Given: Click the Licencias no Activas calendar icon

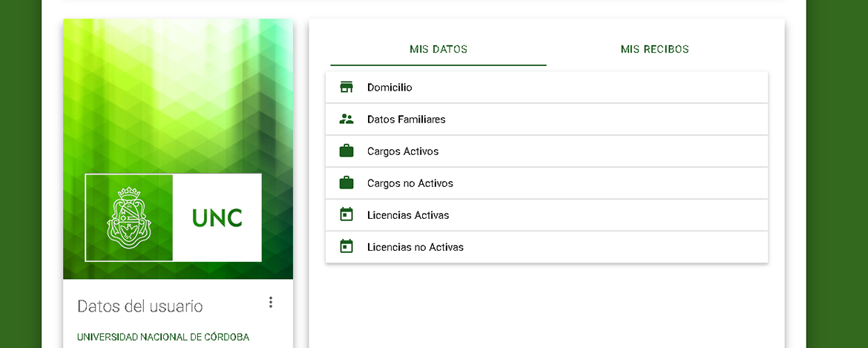Looking at the screenshot, I should click(x=346, y=247).
